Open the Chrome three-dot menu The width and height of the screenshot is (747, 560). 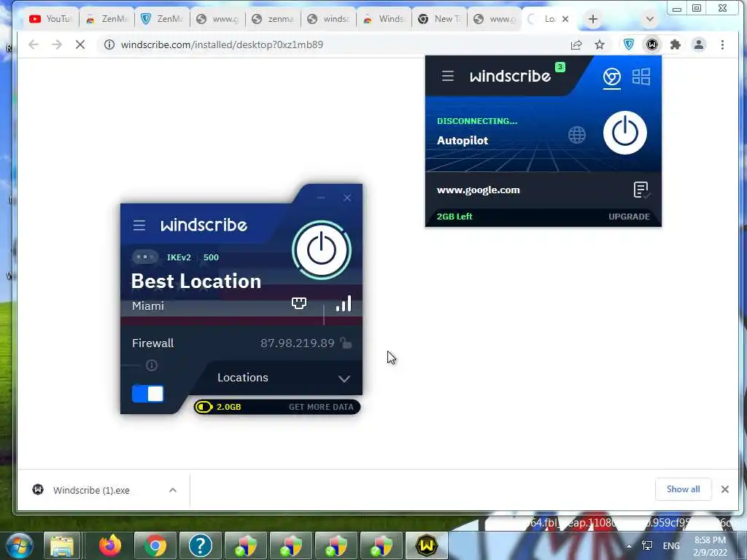click(722, 44)
